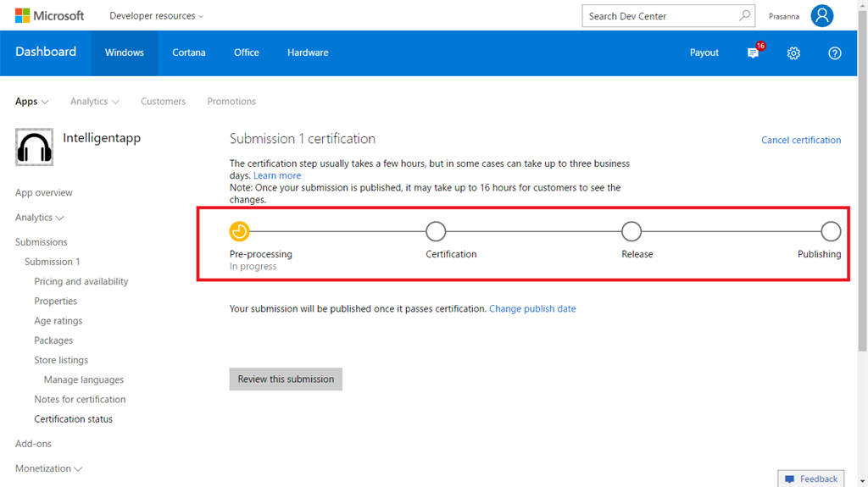Screen dimensions: 868x487
Task: Expand the Monetization sidebar section
Action: [x=48, y=468]
